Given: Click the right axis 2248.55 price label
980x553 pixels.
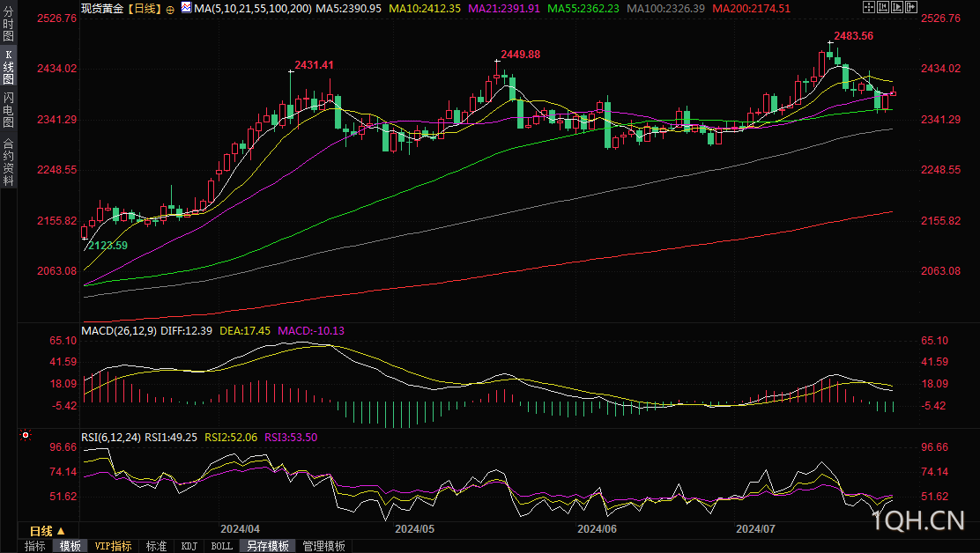Looking at the screenshot, I should point(940,170).
